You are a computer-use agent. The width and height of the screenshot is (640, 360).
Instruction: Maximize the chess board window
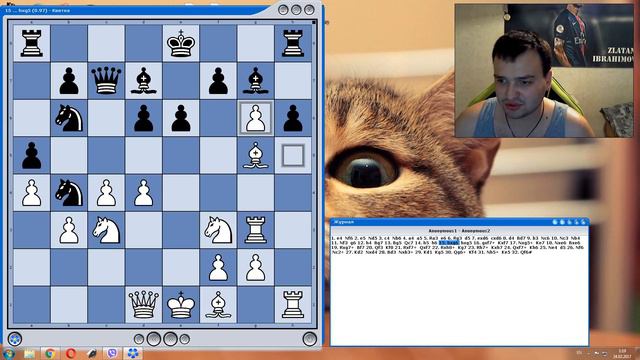pyautogui.click(x=296, y=9)
